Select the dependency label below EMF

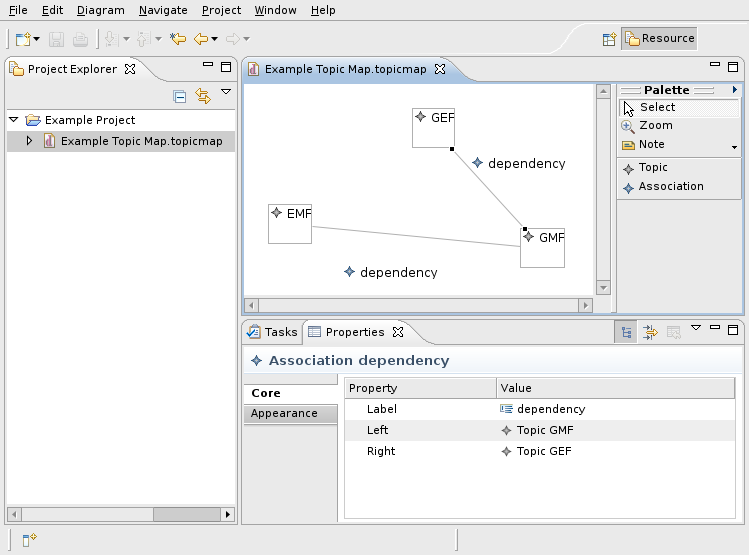[x=391, y=272]
